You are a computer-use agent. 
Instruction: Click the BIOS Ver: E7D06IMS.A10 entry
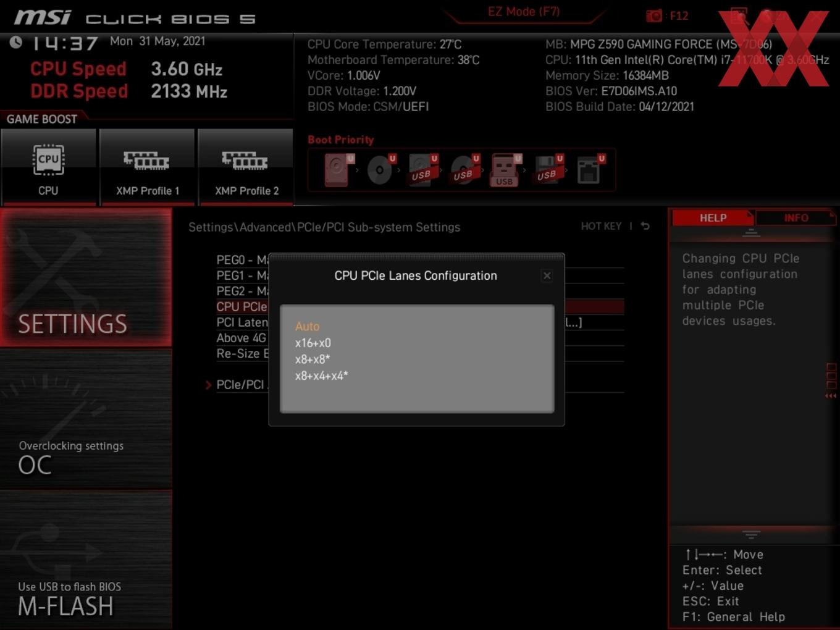pyautogui.click(x=611, y=91)
